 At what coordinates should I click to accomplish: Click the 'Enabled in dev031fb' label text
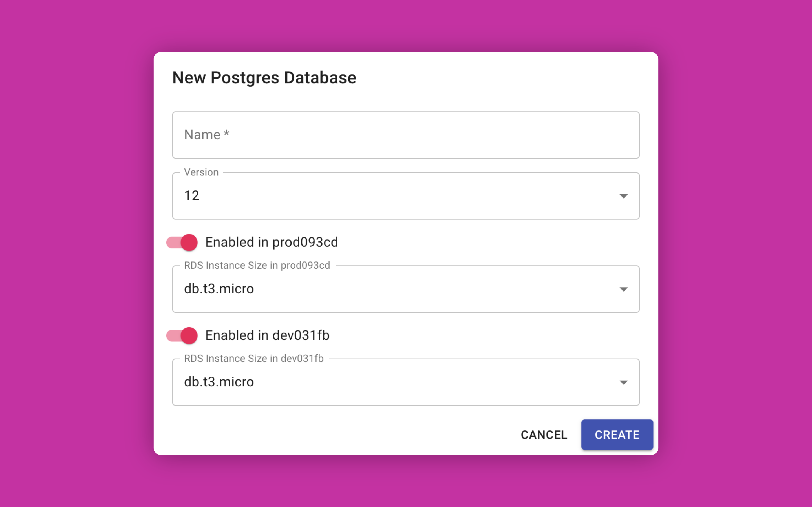point(267,335)
